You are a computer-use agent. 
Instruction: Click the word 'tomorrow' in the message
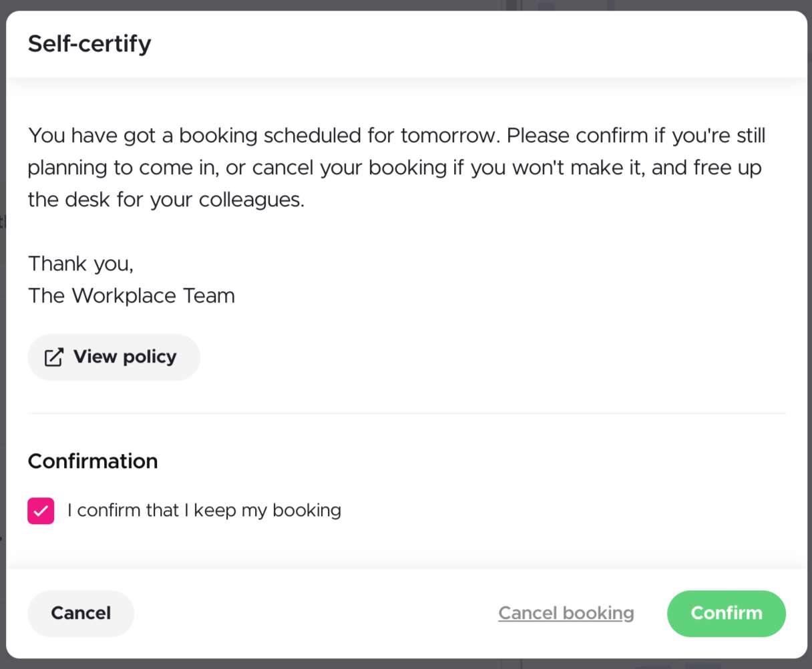(x=449, y=136)
